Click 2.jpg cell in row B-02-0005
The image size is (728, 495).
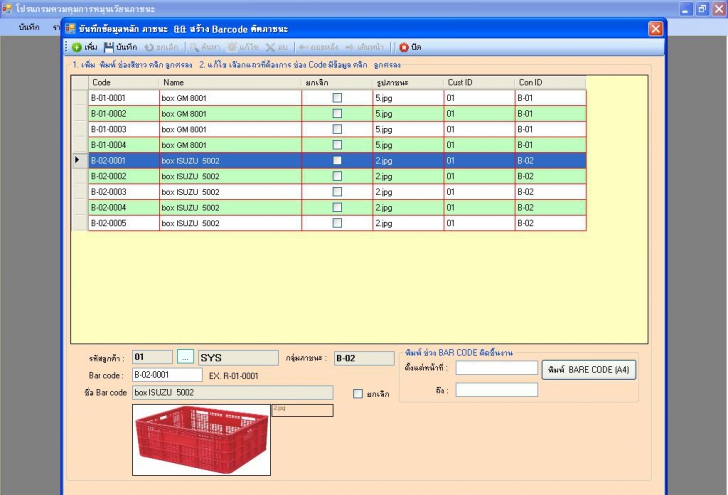tap(408, 223)
